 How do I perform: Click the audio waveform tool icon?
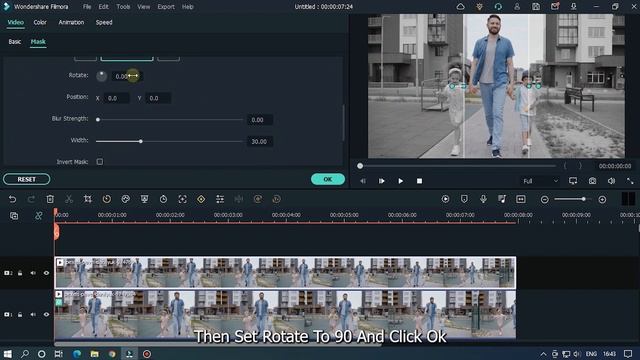click(239, 199)
